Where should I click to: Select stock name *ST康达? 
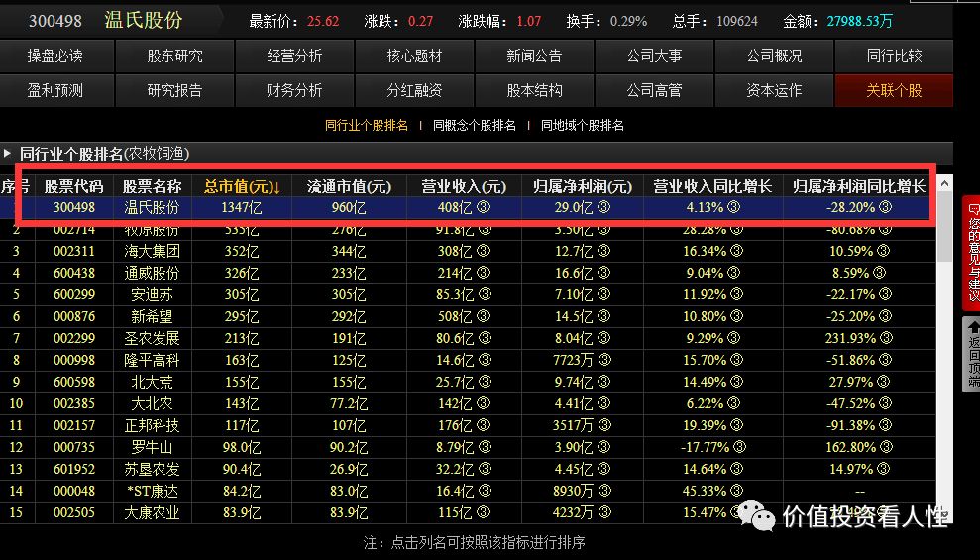(x=152, y=492)
